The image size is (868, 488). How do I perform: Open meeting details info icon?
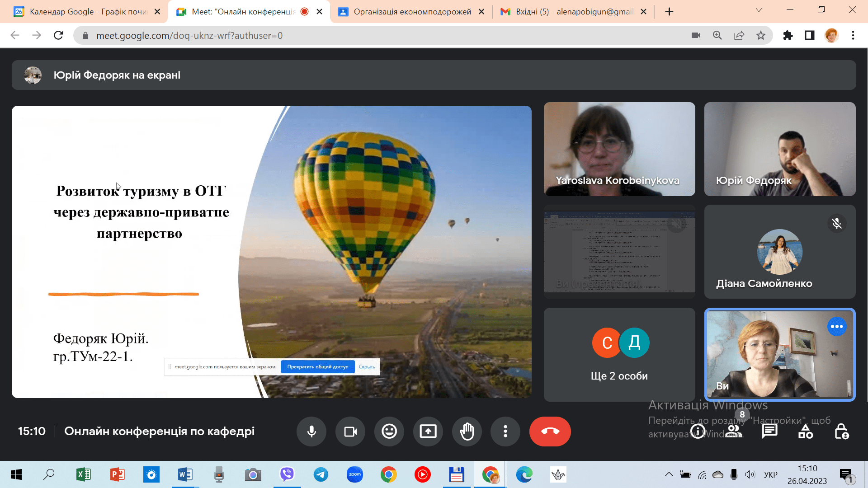point(698,432)
